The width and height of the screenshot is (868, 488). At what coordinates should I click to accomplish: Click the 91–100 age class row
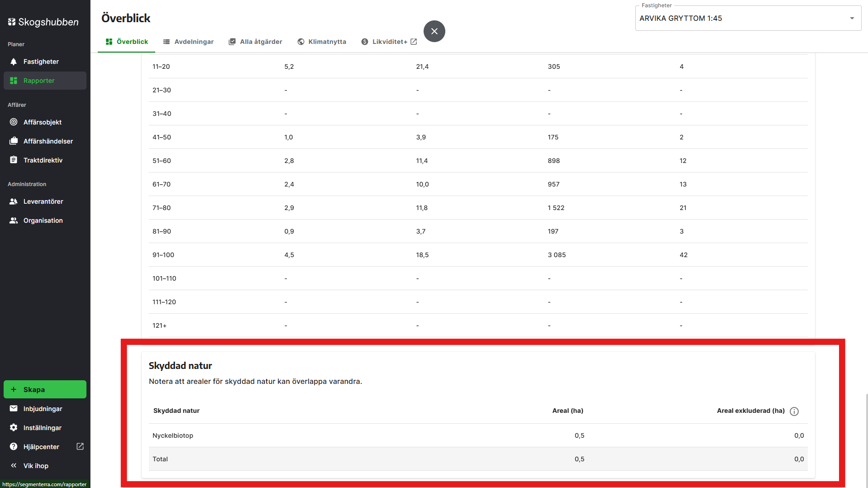point(478,255)
